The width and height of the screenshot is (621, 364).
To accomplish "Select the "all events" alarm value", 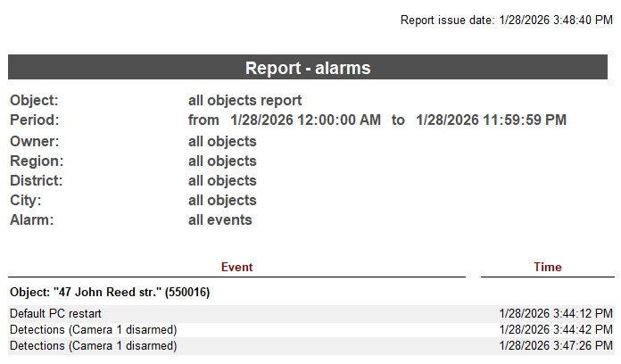I will pos(219,219).
